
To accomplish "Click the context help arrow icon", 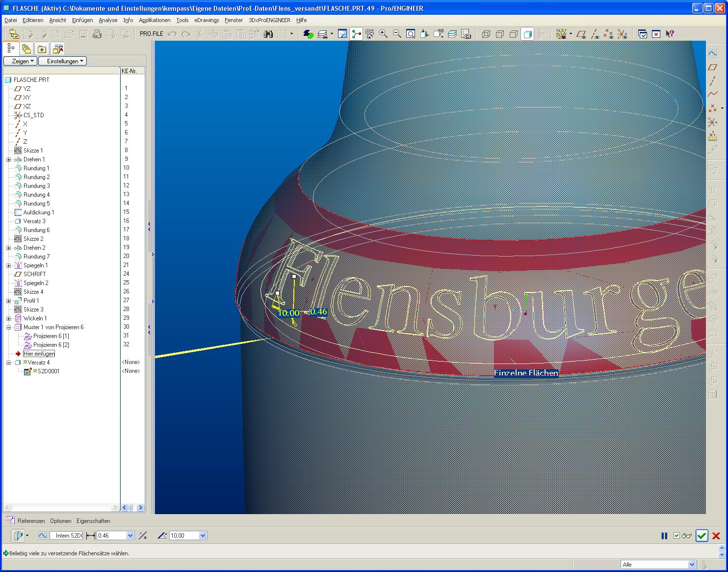I will click(x=670, y=34).
